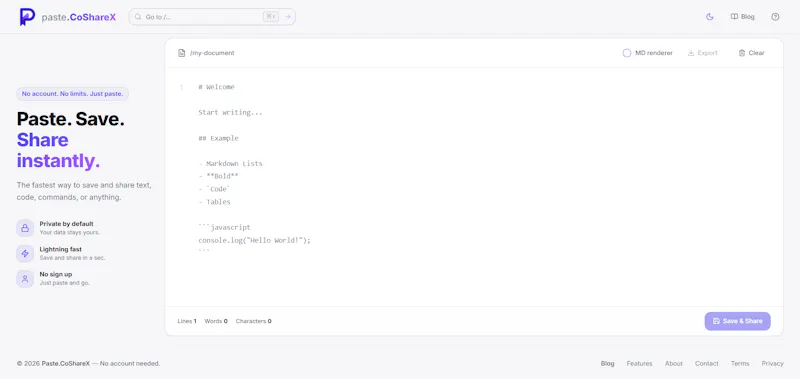Click the Clear trash icon

[742, 53]
